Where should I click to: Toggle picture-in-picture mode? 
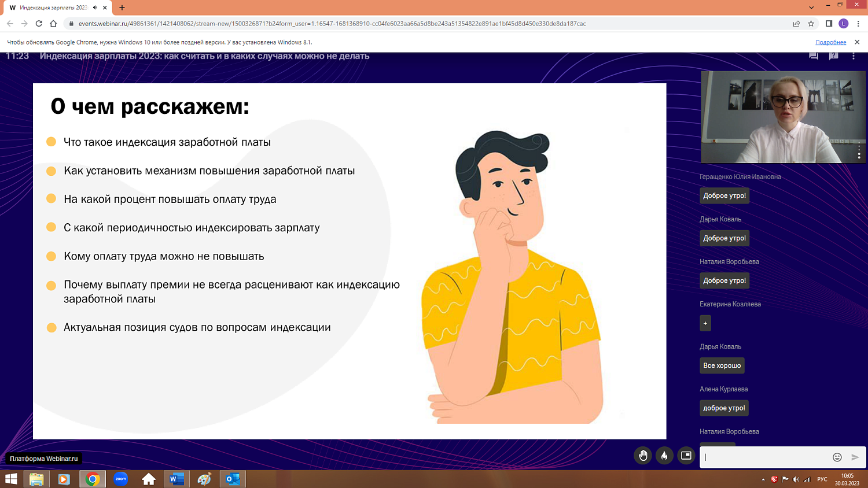click(x=686, y=456)
